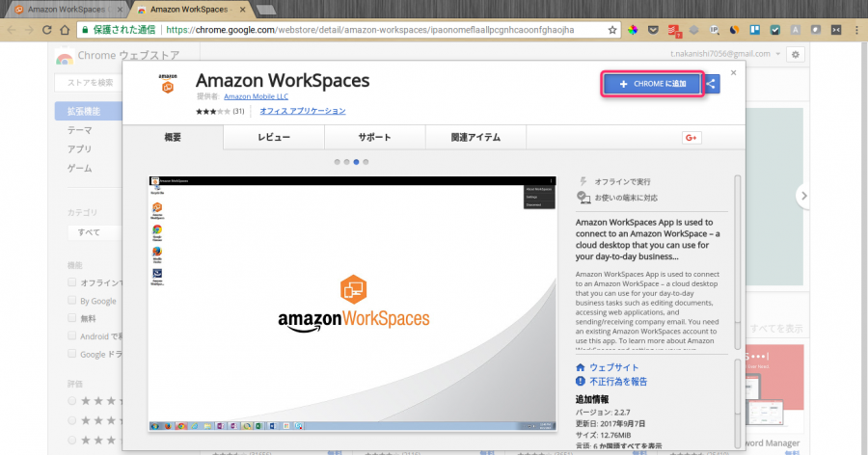The image size is (868, 455).
Task: Close the Amazon WorkSpaces detail dialog
Action: [734, 72]
